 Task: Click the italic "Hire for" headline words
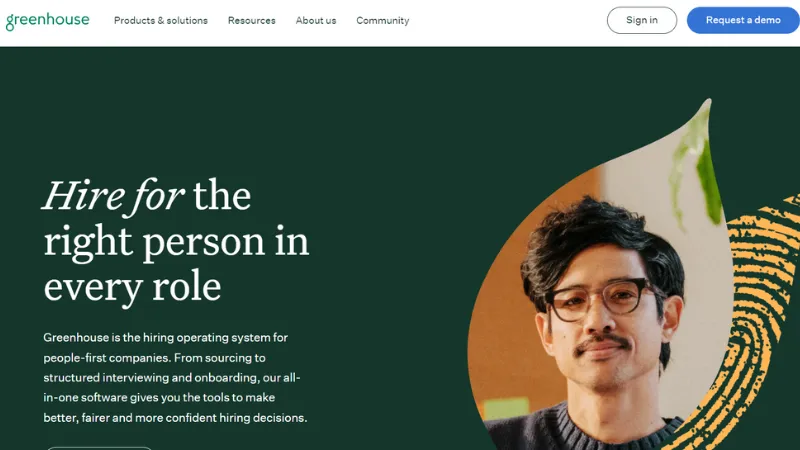(x=113, y=196)
